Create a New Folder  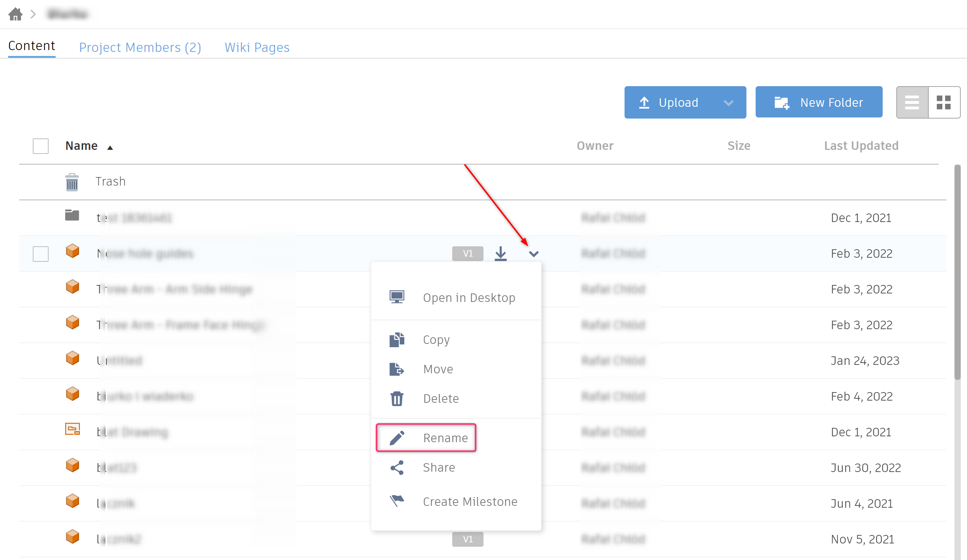[819, 102]
